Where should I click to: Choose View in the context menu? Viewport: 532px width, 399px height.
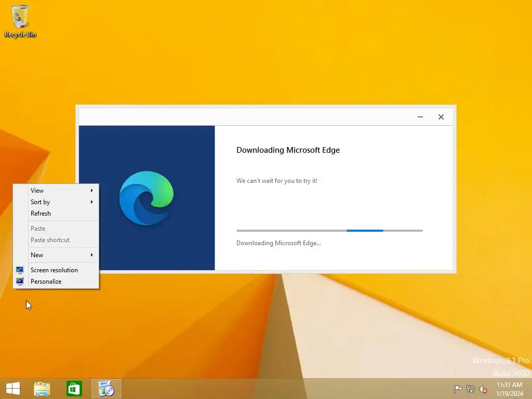[56, 190]
